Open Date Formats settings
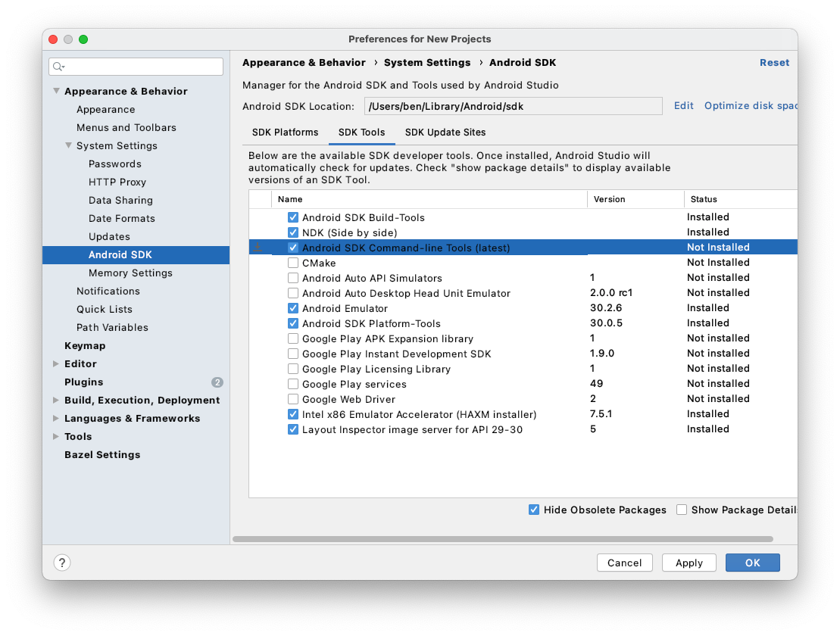This screenshot has width=840, height=636. (x=122, y=218)
